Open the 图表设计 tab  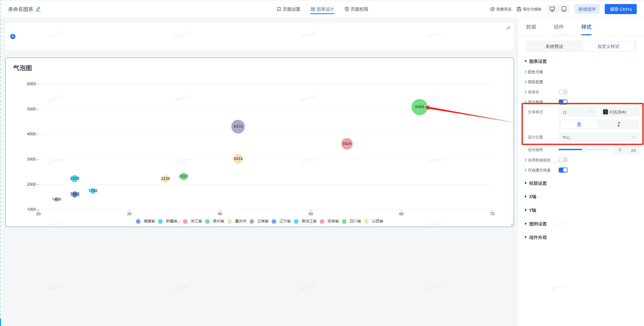tap(322, 9)
